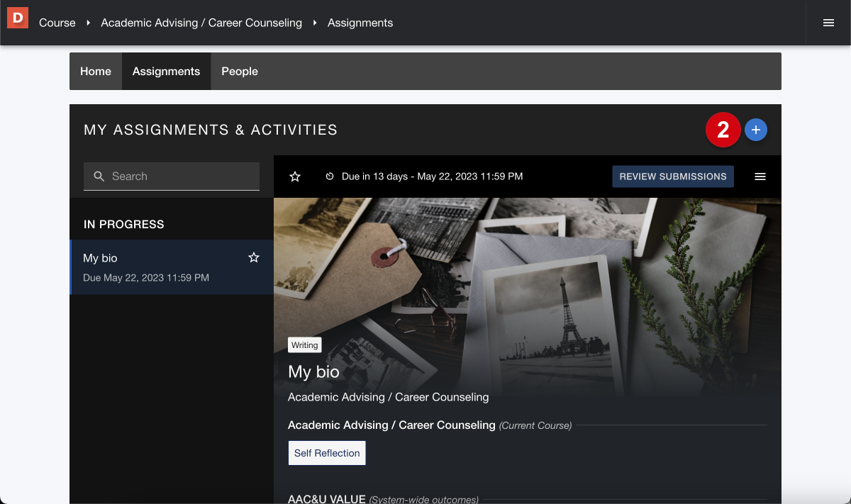Switch to the Home tab
This screenshot has width=851, height=504.
[x=95, y=71]
